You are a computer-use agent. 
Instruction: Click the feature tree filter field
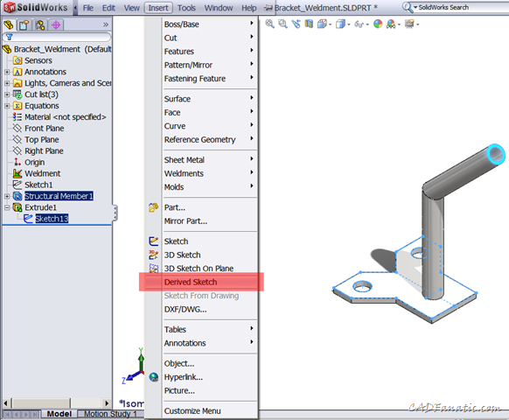click(x=57, y=37)
